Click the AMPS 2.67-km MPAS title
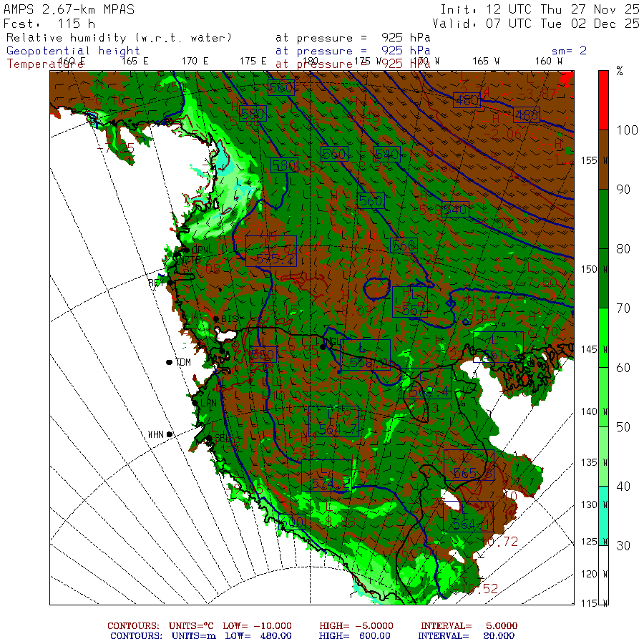Image resolution: width=644 pixels, height=644 pixels. coord(69,9)
